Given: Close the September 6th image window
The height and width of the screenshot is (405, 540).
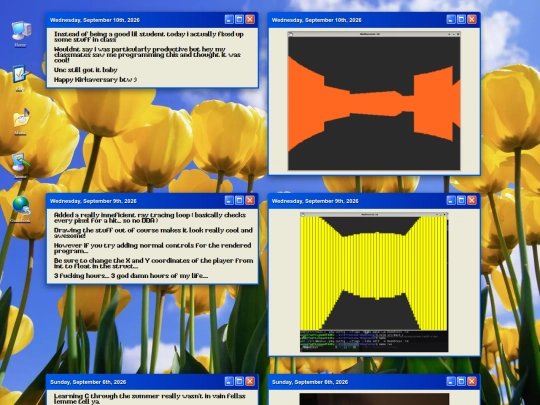Looking at the screenshot, I should [472, 381].
